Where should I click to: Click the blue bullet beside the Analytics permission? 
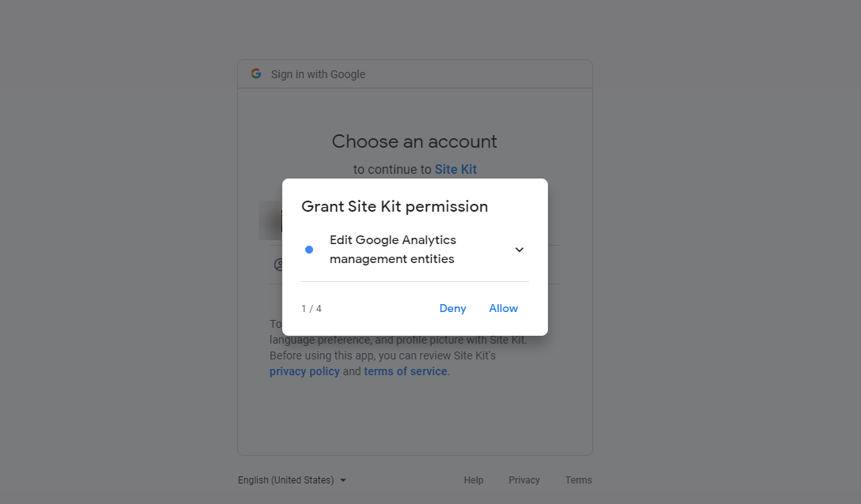pos(309,250)
